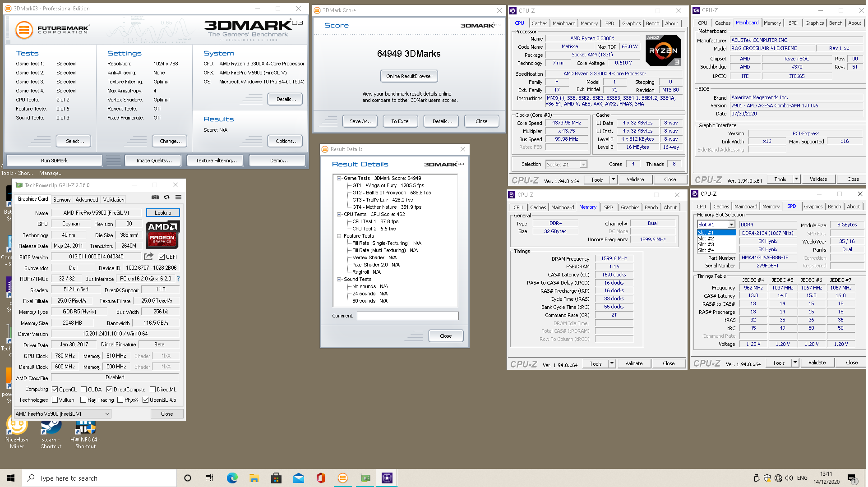The height and width of the screenshot is (487, 868).
Task: Click the Save As... button in 3DMark Score
Action: (x=361, y=121)
